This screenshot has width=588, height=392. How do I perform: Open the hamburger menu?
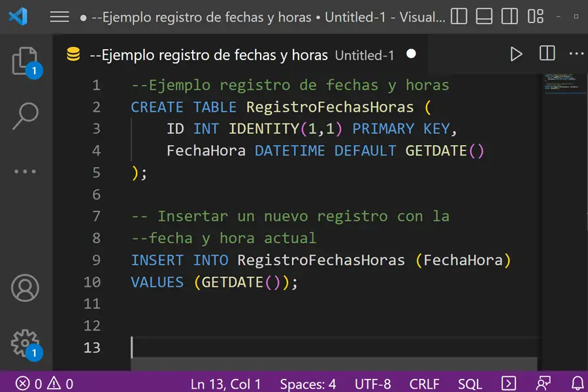[x=59, y=17]
